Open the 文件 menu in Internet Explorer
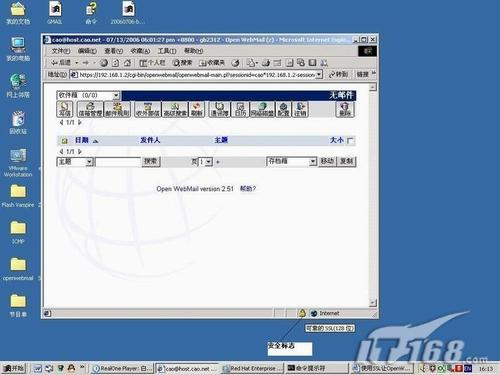Image resolution: width=500 pixels, height=375 pixels. [61, 51]
